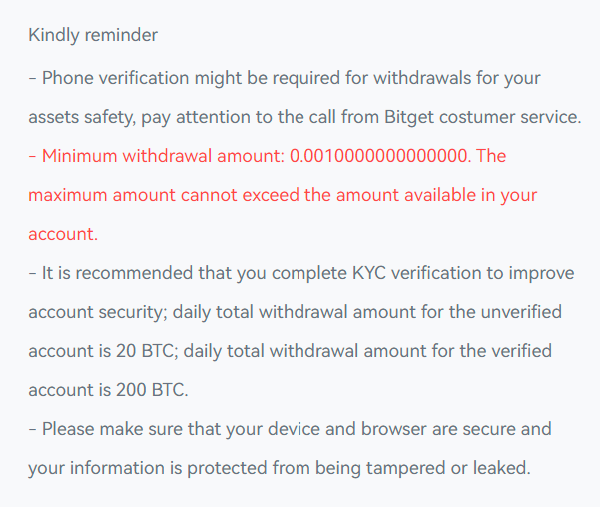Click the 'Kindly reminder' heading

point(93,36)
